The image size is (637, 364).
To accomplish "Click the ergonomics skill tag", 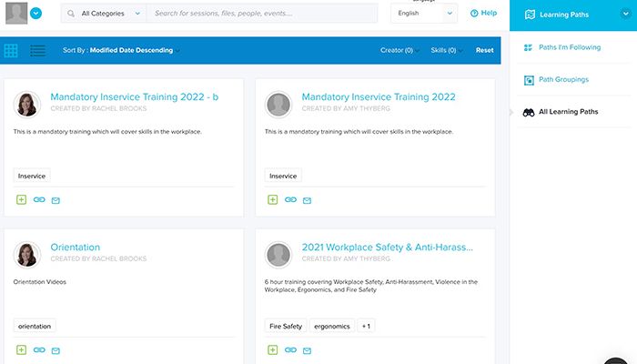I will 332,326.
